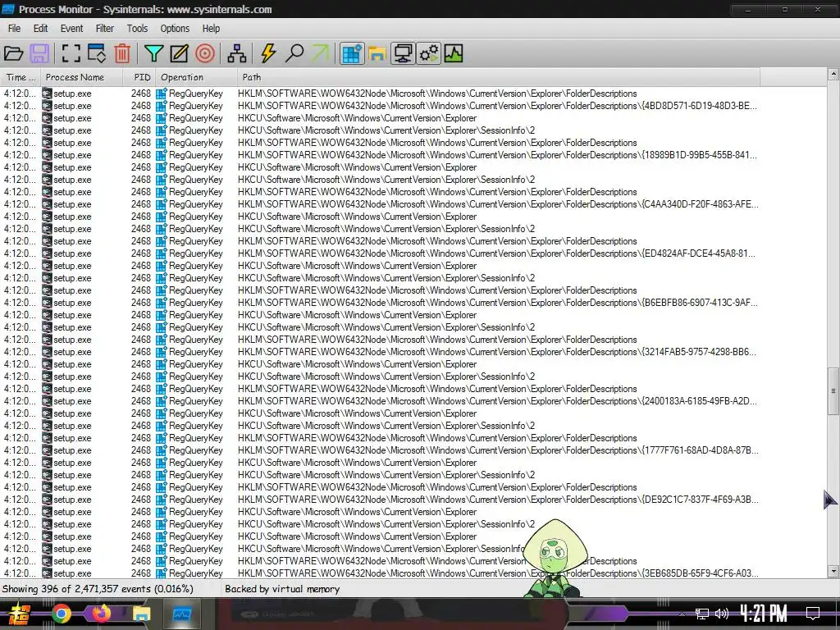Open the Event menu
Image resolution: width=840 pixels, height=630 pixels.
(72, 29)
